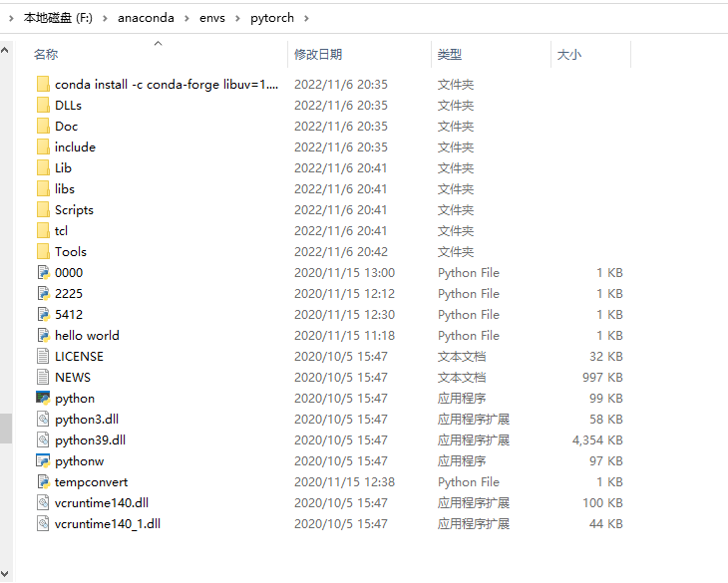This screenshot has height=583, width=728.
Task: Click the pythonw application icon
Action: [x=43, y=461]
